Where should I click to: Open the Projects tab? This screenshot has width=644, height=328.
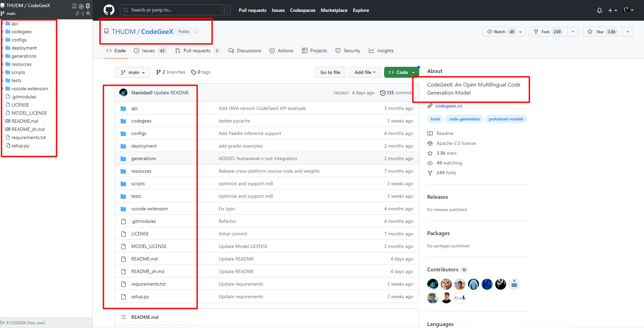(315, 51)
